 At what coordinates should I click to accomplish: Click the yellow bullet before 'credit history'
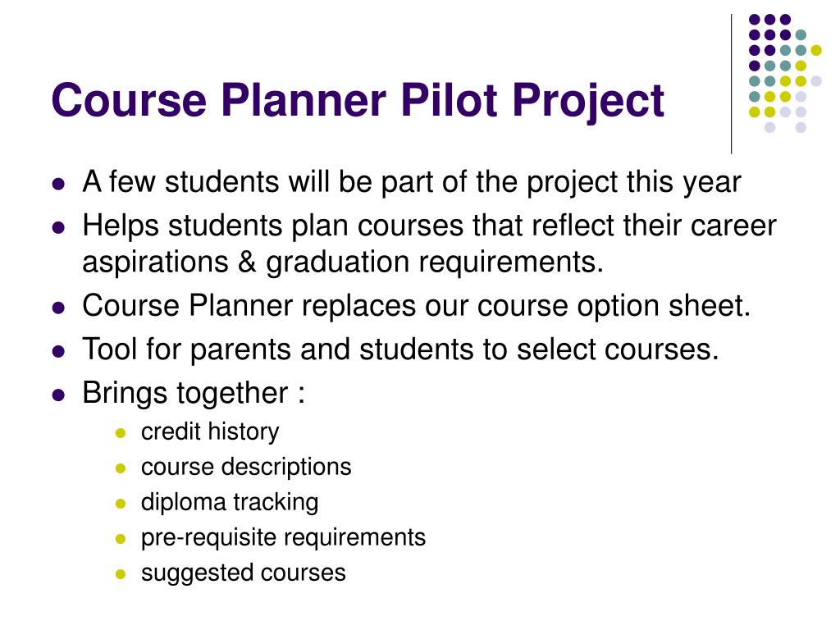pyautogui.click(x=121, y=433)
